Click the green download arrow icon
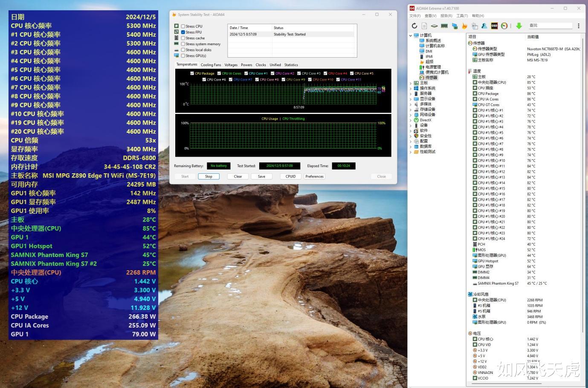The height and width of the screenshot is (388, 588). pos(519,26)
